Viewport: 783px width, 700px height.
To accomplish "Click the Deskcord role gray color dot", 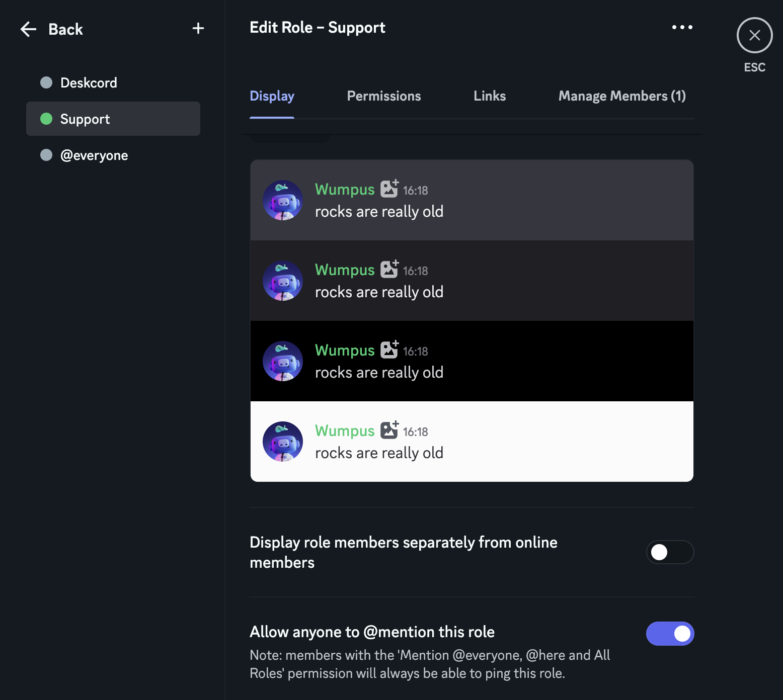I will coord(46,82).
